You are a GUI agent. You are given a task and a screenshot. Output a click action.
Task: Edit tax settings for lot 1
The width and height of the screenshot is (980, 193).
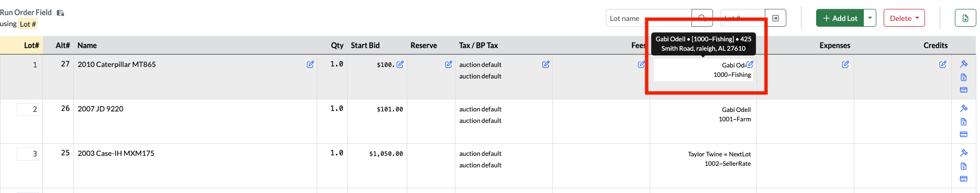pos(546,64)
